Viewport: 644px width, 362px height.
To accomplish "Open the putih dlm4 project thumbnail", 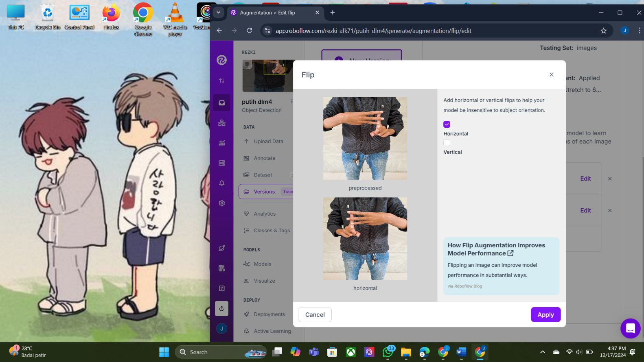I will [267, 76].
